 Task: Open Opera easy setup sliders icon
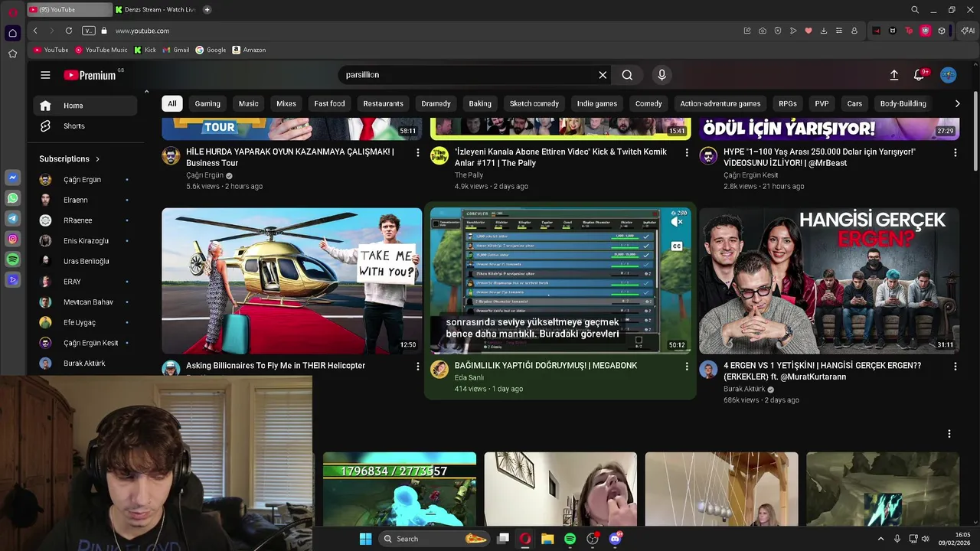pos(839,31)
